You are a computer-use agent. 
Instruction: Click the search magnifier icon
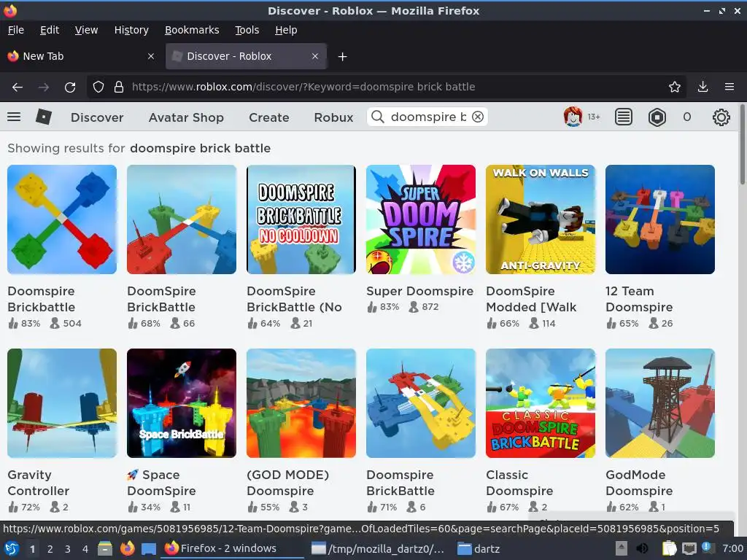click(x=378, y=117)
